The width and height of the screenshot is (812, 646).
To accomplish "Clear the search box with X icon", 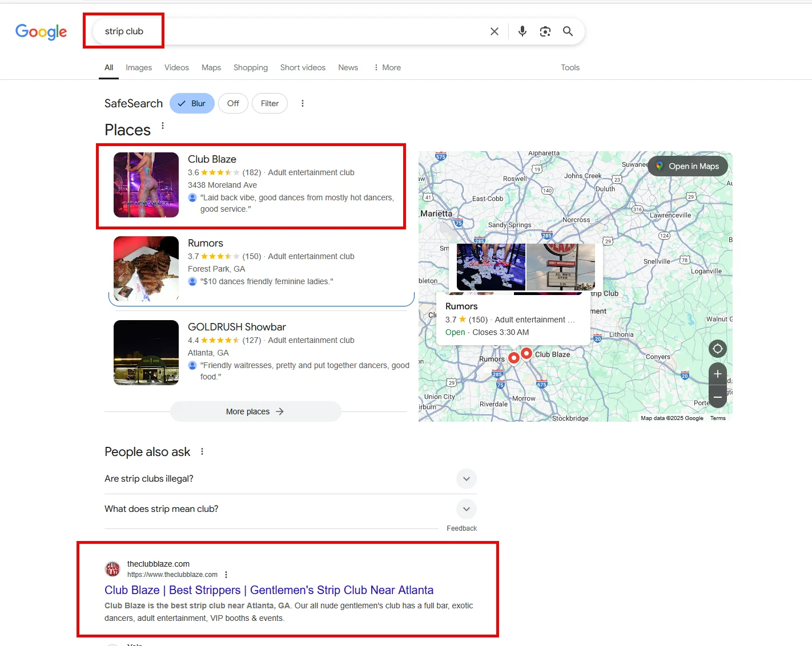I will pos(495,31).
